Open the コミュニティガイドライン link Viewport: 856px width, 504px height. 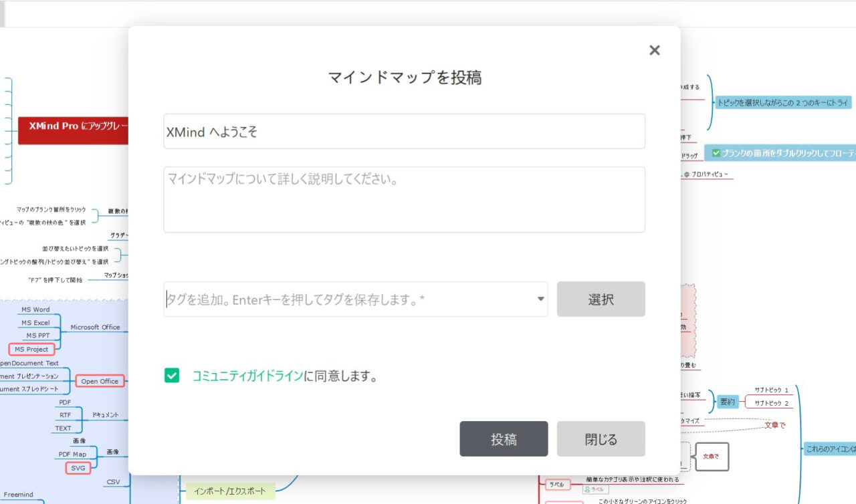(x=247, y=376)
